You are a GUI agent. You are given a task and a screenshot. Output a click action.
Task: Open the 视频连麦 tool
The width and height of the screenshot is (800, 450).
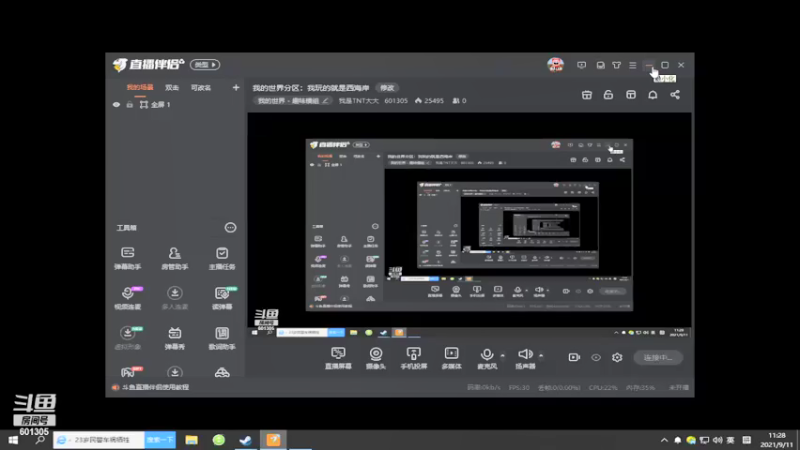coord(128,298)
